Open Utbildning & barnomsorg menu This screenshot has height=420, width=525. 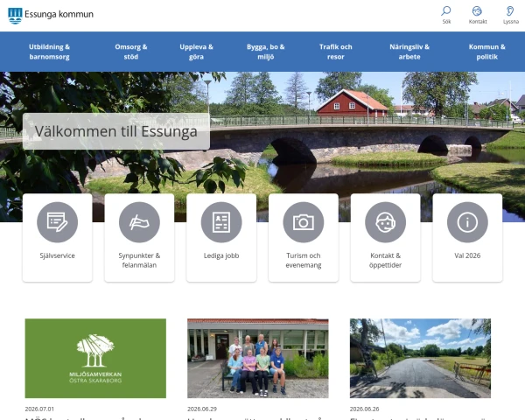tap(49, 52)
